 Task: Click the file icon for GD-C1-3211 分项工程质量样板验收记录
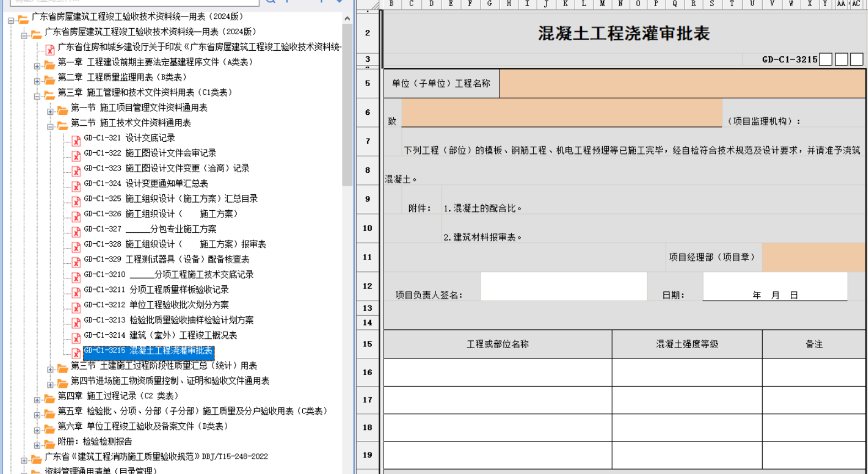(x=76, y=292)
